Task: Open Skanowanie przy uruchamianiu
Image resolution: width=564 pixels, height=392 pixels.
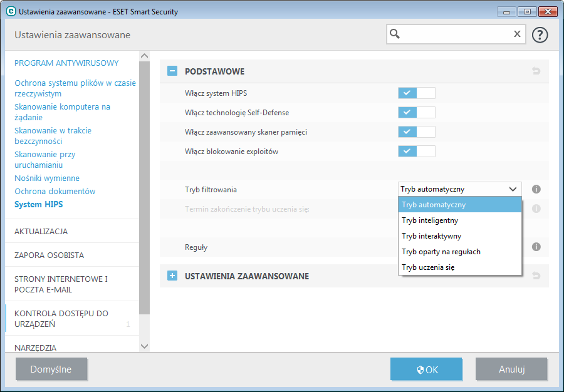Action: click(45, 160)
